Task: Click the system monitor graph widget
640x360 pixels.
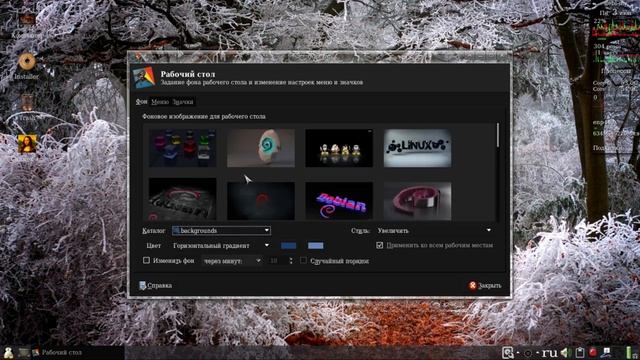Action: tap(616, 28)
